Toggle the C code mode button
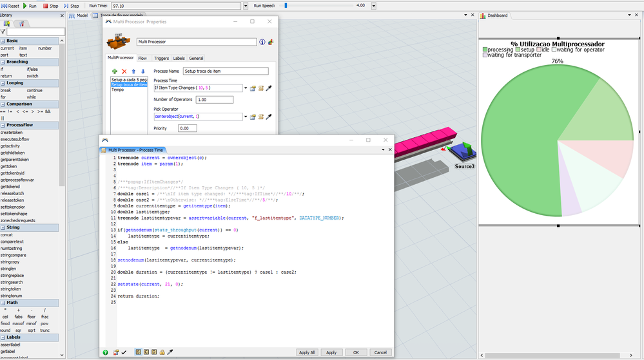The image size is (644, 360). click(147, 352)
